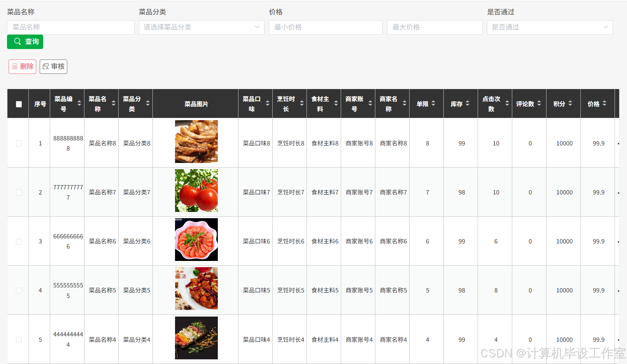Open the platter image of 菜品名称4
This screenshot has width=627, height=364.
tap(196, 338)
